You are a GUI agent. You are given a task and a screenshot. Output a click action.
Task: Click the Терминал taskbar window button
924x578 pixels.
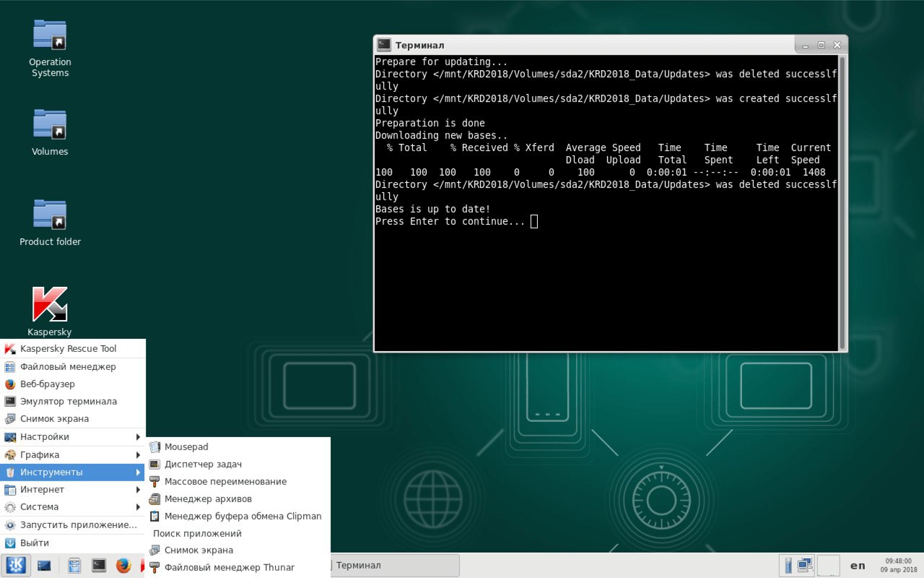(394, 566)
